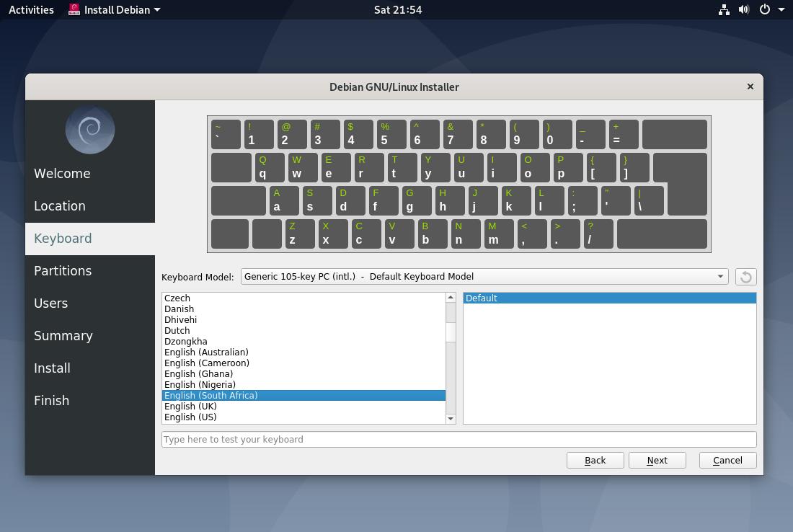Go to the Users step in sidebar
The image size is (793, 532).
coord(90,303)
